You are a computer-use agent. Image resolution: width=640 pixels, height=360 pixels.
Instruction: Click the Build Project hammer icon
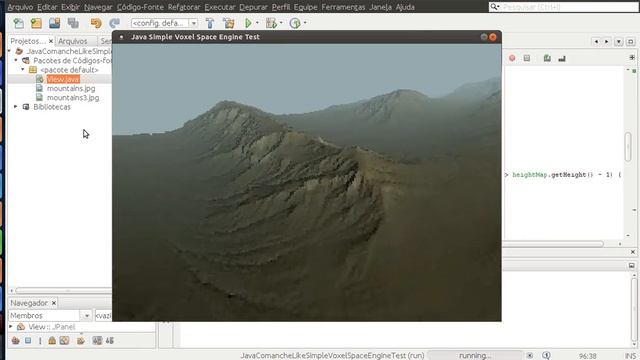point(210,23)
